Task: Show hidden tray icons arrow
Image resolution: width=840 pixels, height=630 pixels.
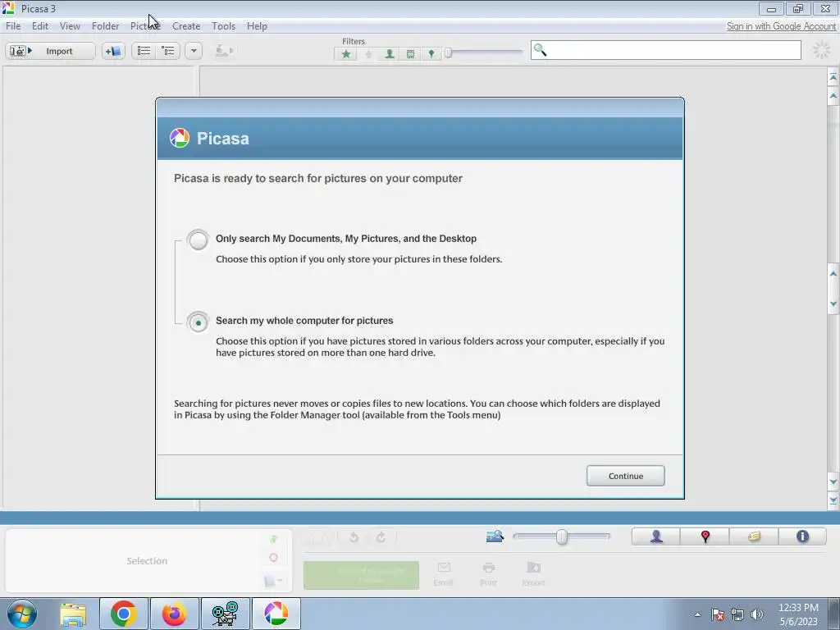Action: click(697, 614)
